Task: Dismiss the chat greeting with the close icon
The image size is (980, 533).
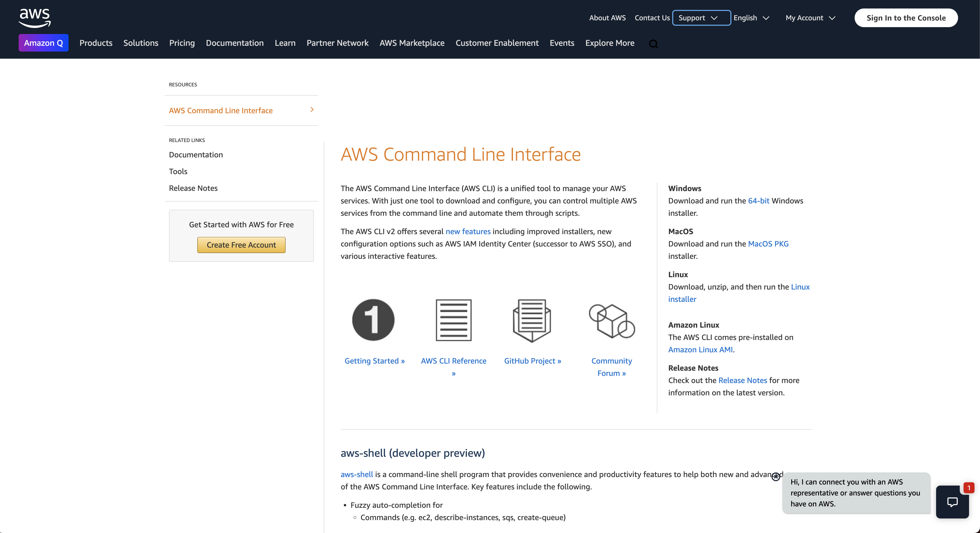Action: point(776,477)
